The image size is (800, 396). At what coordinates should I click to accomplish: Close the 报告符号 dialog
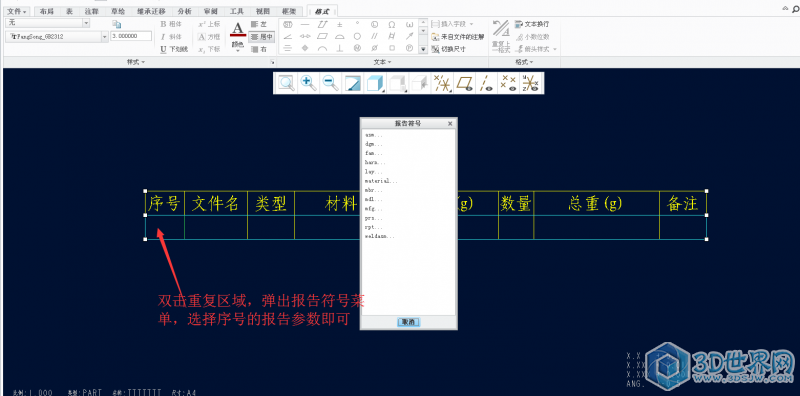tap(450, 123)
